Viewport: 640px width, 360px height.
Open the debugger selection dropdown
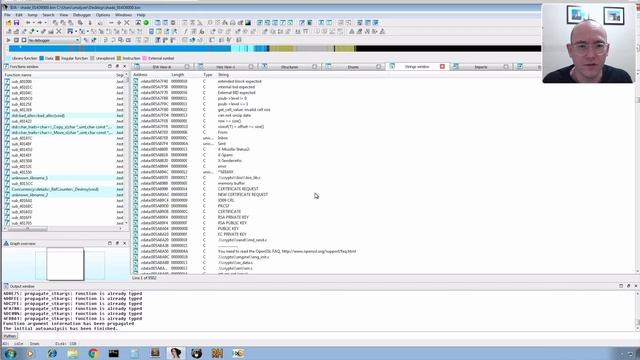tap(78, 40)
